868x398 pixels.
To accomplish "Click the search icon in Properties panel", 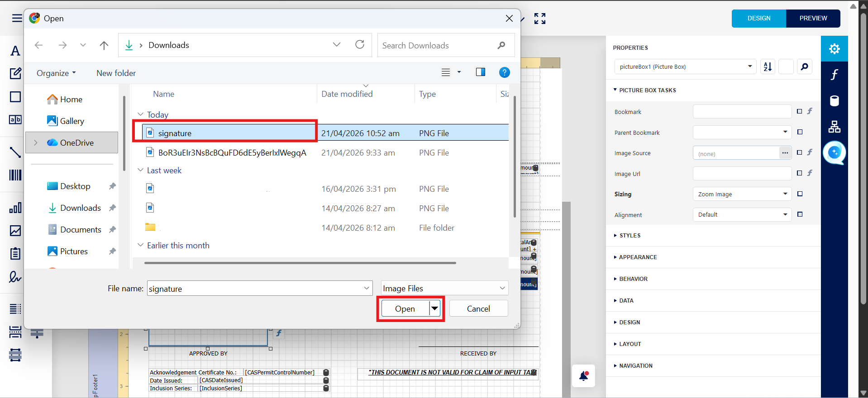I will click(x=804, y=67).
